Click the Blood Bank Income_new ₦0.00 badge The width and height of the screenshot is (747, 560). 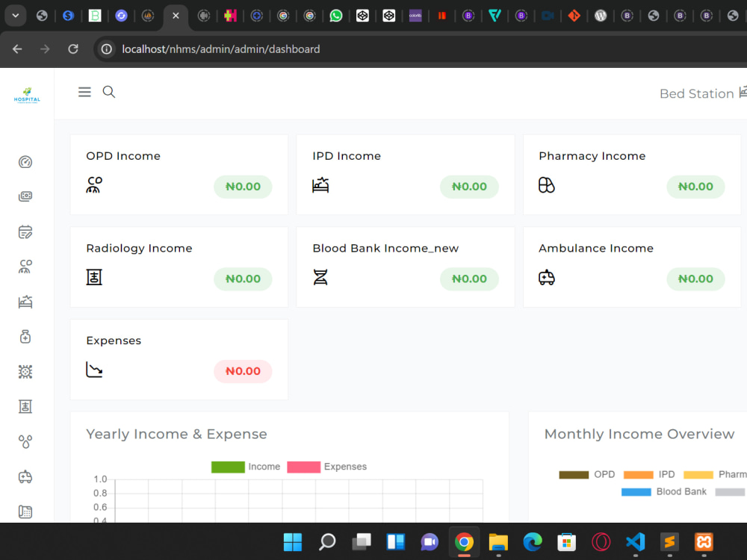point(469,279)
